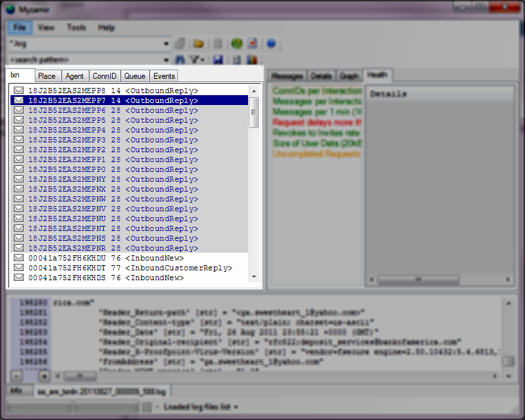The width and height of the screenshot is (525, 420).
Task: Select the 00041a752FH6KHDT InboundCustomerReply entry
Action: pos(130,268)
